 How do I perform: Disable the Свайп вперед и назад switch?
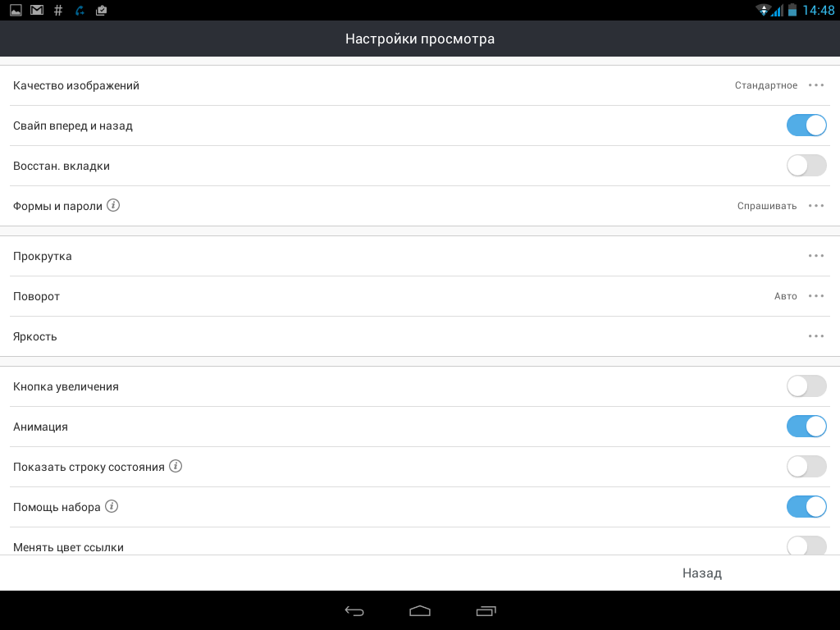pyautogui.click(x=806, y=126)
